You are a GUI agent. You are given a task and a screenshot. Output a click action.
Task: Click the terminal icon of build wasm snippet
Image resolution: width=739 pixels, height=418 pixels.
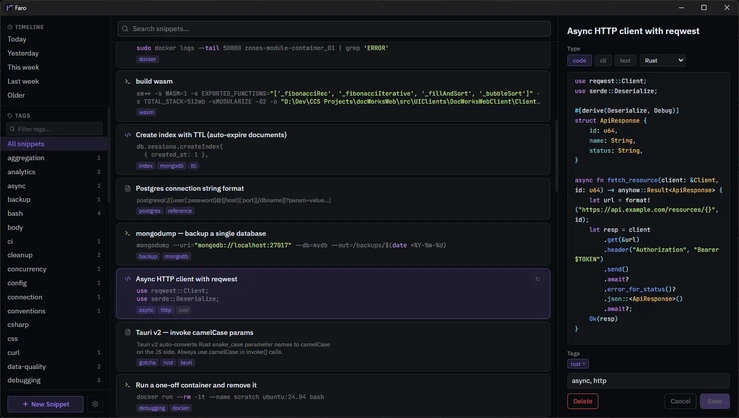point(127,82)
